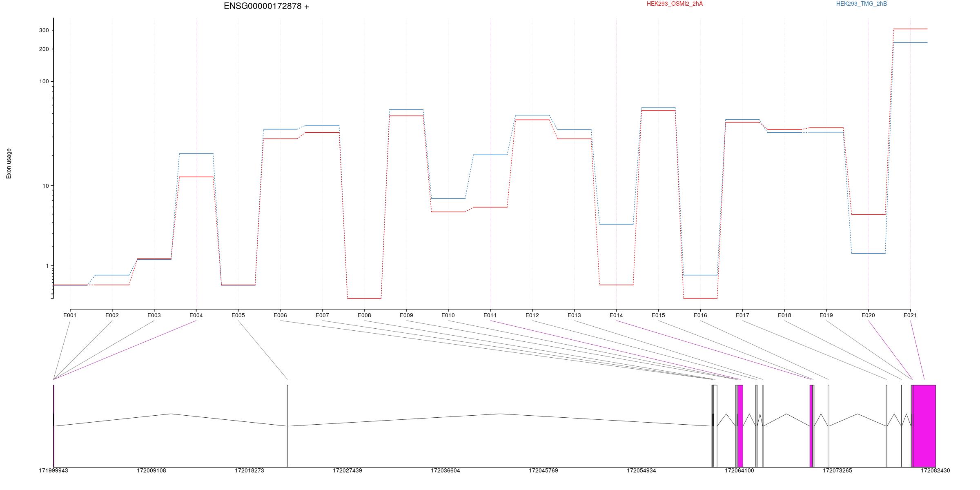Click exon label E003

154,315
